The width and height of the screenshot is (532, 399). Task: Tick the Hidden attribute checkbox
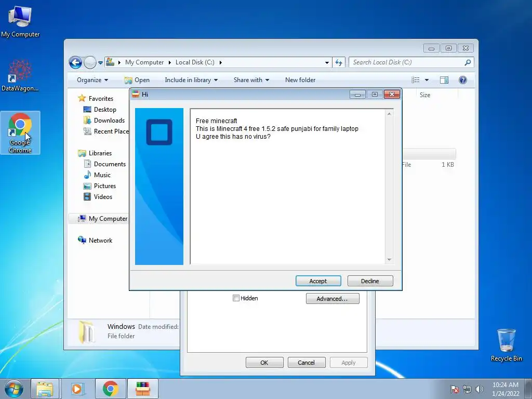click(x=236, y=298)
